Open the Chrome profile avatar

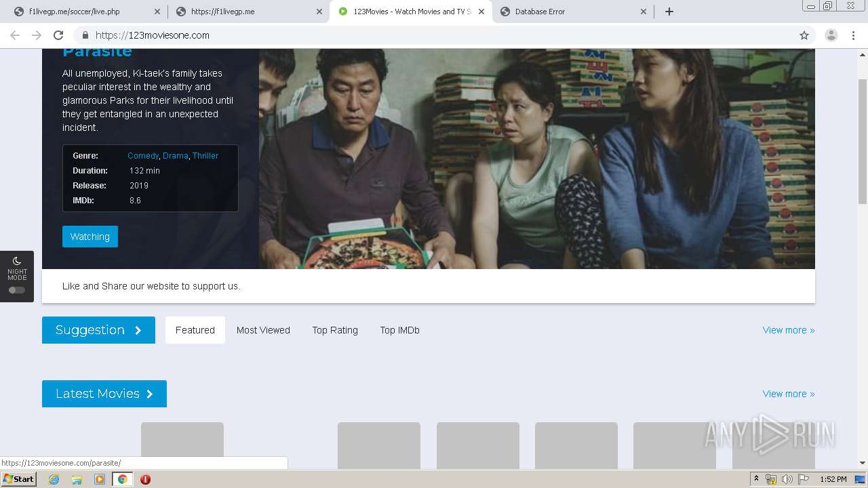pos(831,35)
